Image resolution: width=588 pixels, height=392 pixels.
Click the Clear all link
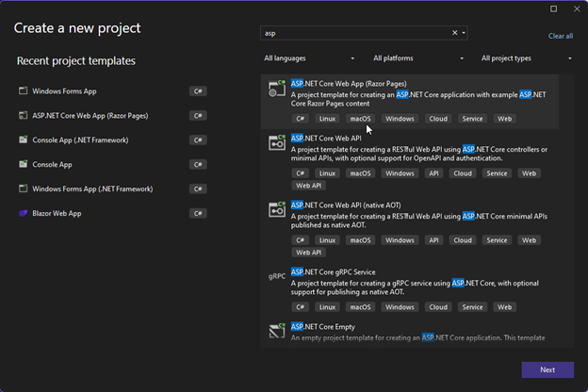[x=561, y=36]
